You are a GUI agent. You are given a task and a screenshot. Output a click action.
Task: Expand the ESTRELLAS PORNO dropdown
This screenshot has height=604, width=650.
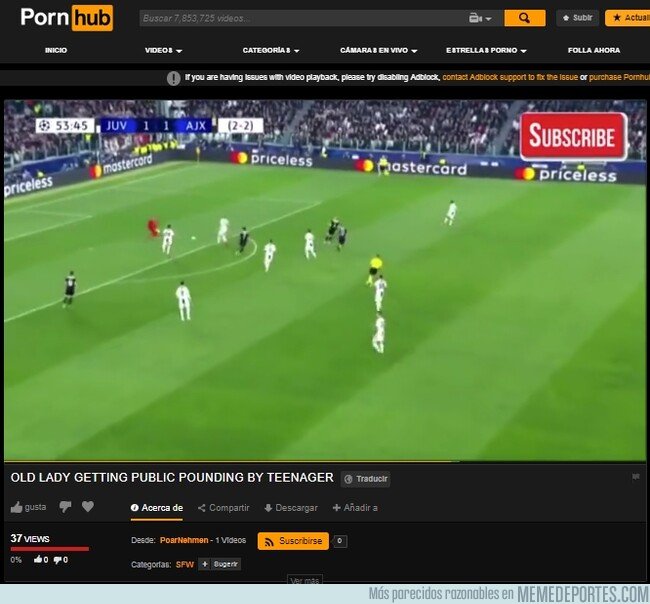pyautogui.click(x=486, y=51)
